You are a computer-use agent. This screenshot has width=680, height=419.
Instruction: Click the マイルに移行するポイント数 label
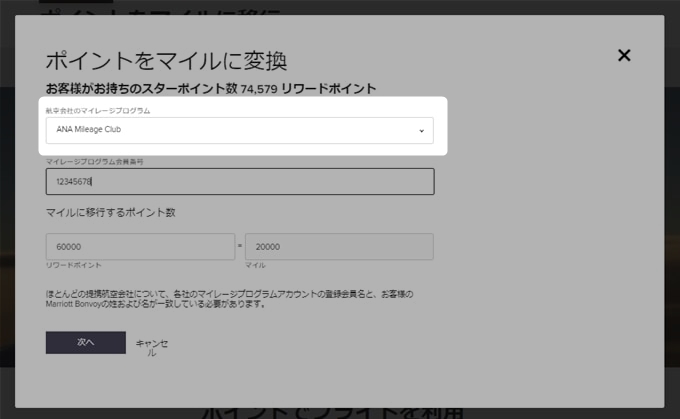(x=111, y=213)
